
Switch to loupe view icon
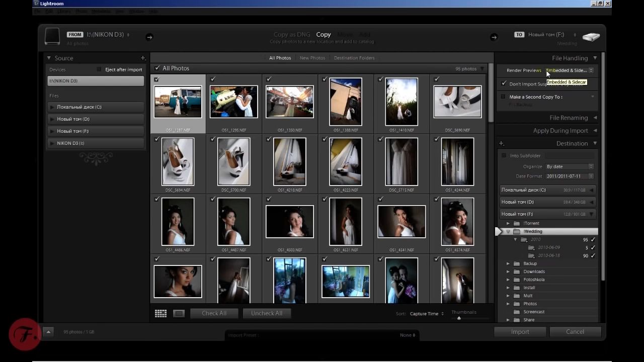point(179,313)
